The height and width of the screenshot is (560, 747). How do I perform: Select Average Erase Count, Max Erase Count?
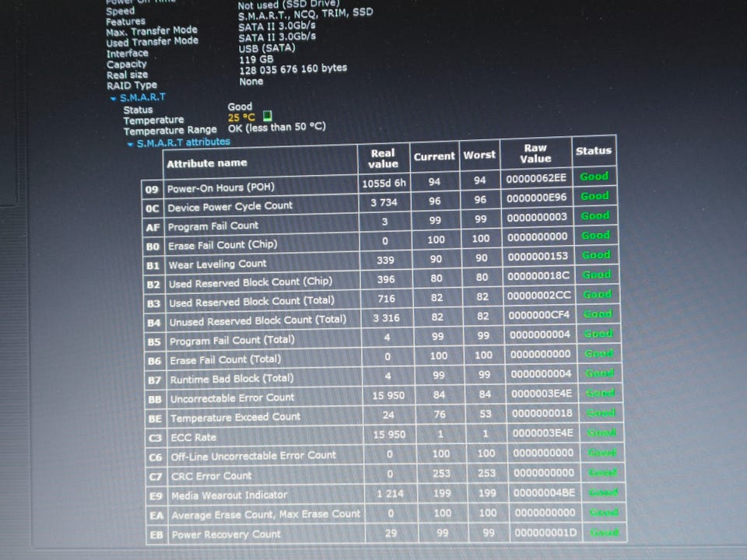coord(388,514)
